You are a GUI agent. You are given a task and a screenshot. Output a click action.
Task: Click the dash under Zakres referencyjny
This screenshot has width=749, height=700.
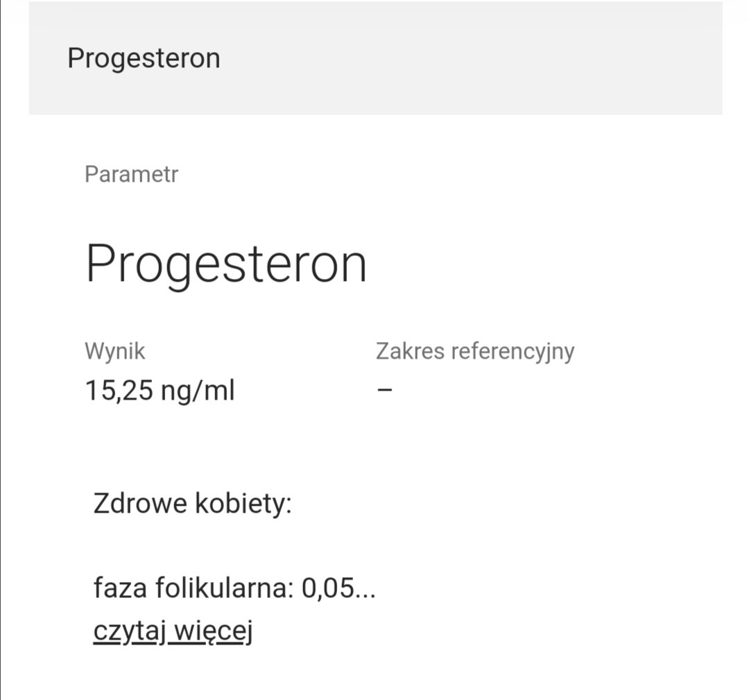click(x=385, y=390)
